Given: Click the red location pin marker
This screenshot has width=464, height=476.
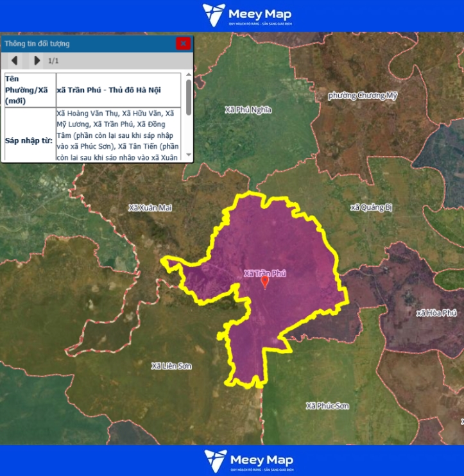Looking at the screenshot, I should (265, 282).
